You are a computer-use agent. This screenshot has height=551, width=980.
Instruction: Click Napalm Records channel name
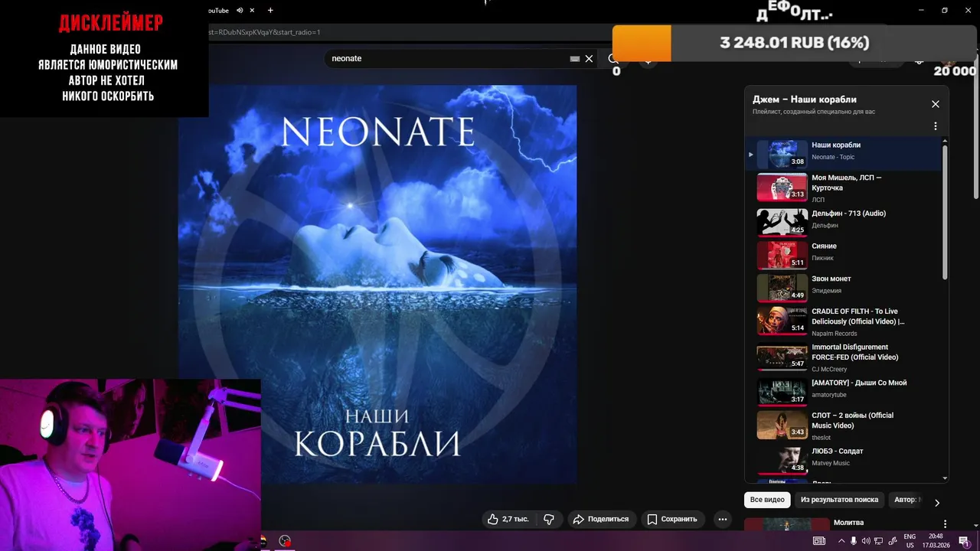coord(835,334)
